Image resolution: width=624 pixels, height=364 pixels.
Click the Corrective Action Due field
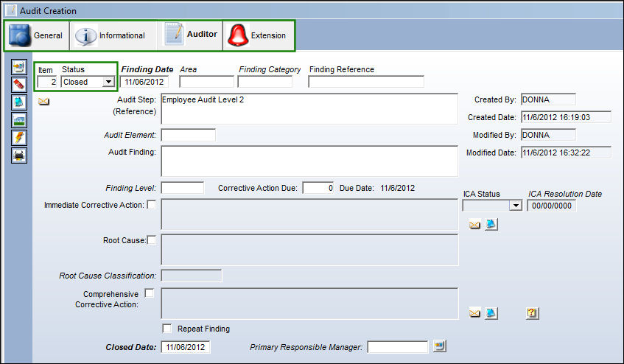[x=318, y=188]
